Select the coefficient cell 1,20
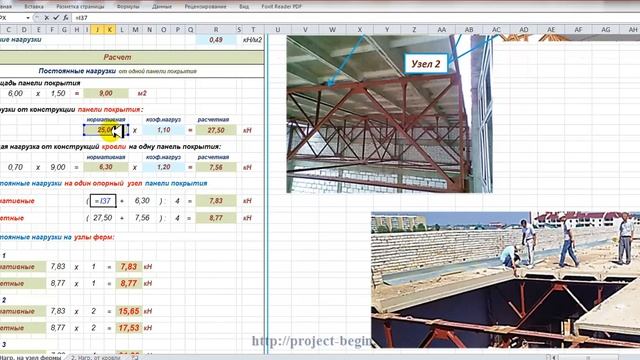640x360 pixels. tap(164, 167)
